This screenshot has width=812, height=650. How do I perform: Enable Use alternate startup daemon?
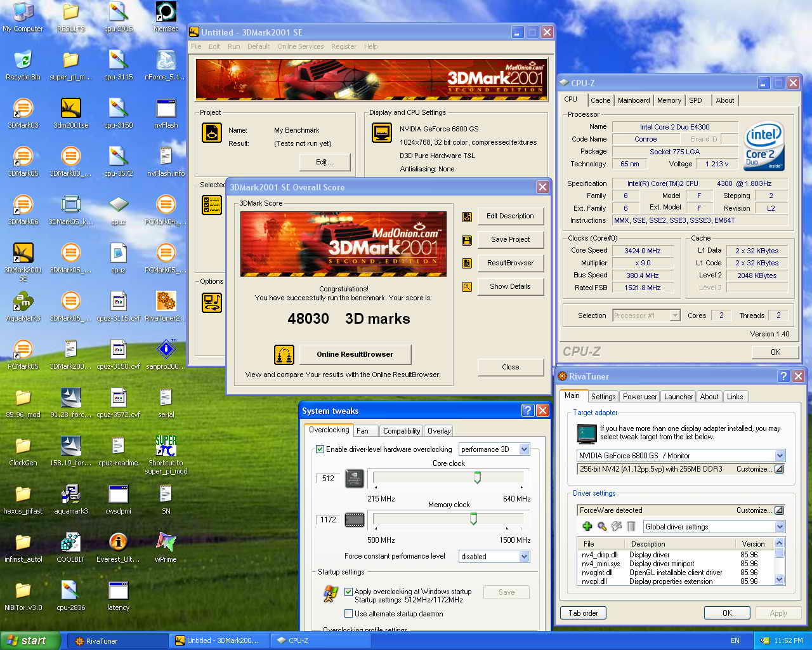coord(348,614)
